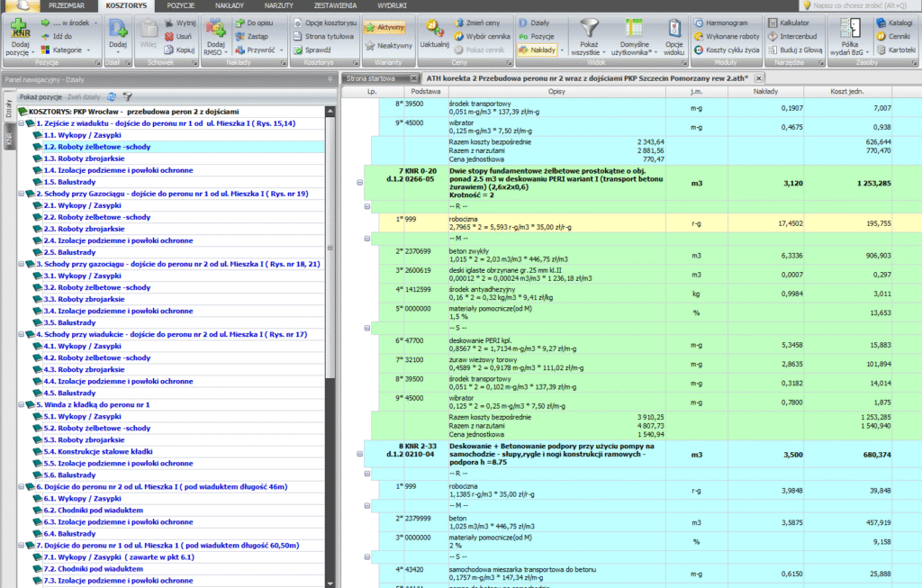Click the Pokaż pozycje button
The width and height of the screenshot is (922, 588).
click(41, 95)
